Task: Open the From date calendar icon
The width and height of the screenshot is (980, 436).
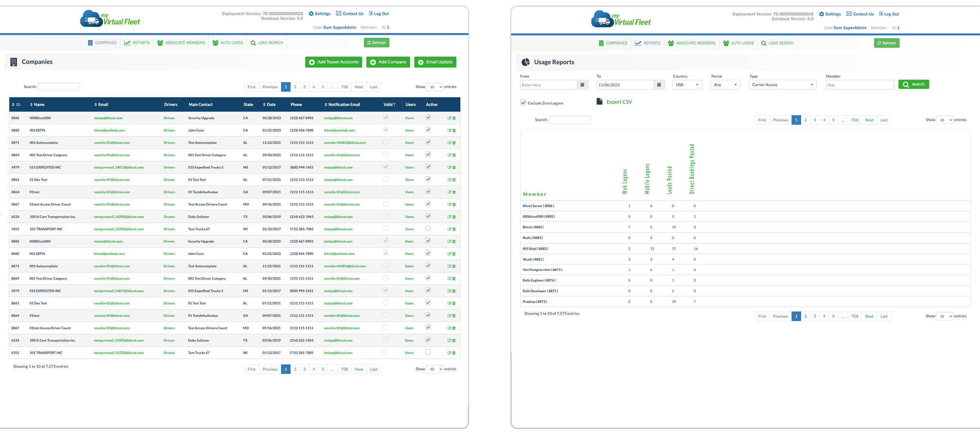Action: tap(582, 85)
